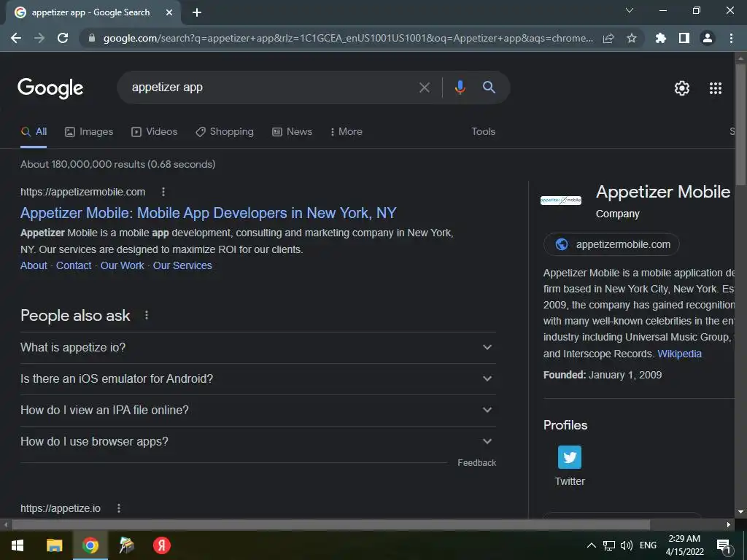This screenshot has width=747, height=560.
Task: Click the Feedback link
Action: (x=476, y=463)
